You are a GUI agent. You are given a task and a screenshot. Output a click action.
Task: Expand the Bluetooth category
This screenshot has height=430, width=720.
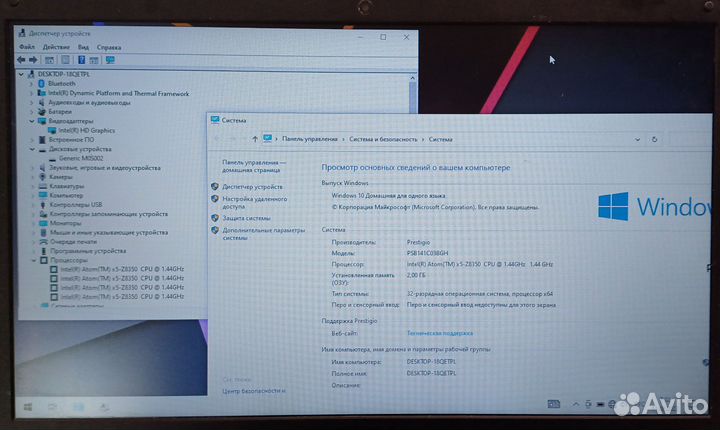click(x=30, y=84)
